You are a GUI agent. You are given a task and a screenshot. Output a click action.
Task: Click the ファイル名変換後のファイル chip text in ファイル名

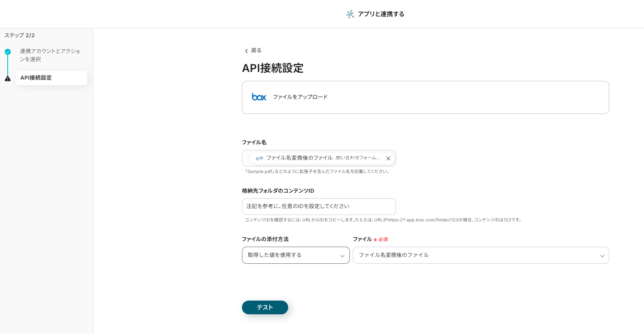click(x=299, y=158)
